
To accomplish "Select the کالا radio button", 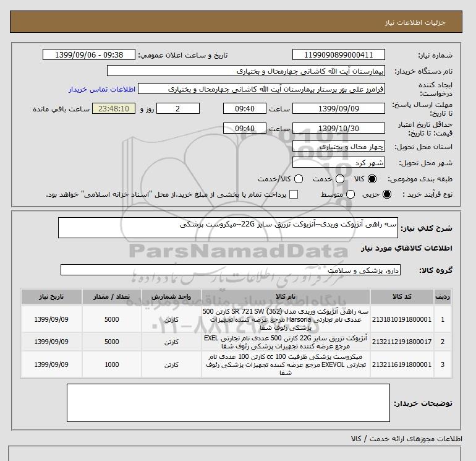I will coord(372,179).
